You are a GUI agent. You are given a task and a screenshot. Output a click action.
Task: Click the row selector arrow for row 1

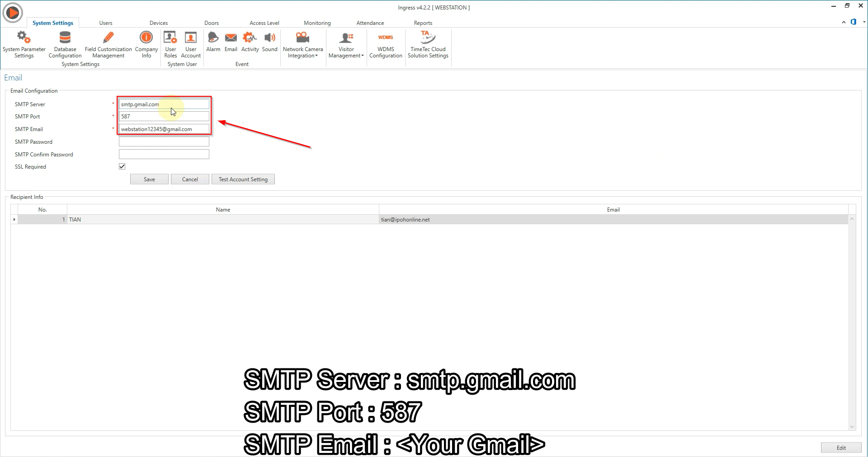[14, 220]
